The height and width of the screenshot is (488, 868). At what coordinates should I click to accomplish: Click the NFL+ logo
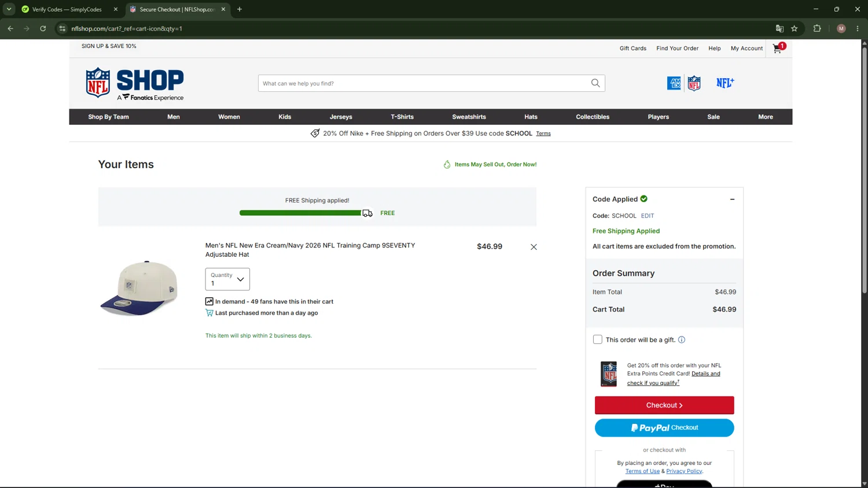tap(725, 83)
